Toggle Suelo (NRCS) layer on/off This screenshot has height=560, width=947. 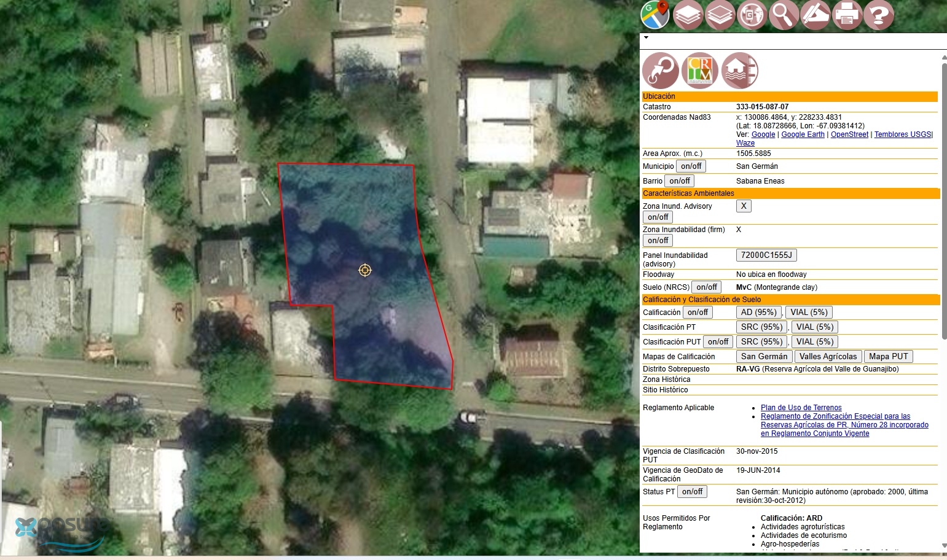707,287
